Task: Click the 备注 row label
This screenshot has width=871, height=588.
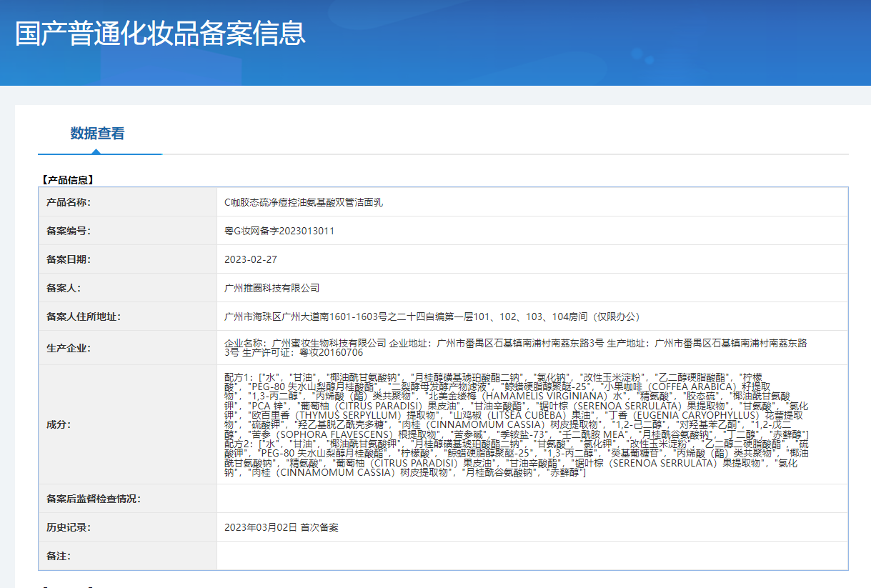Action: (59, 556)
